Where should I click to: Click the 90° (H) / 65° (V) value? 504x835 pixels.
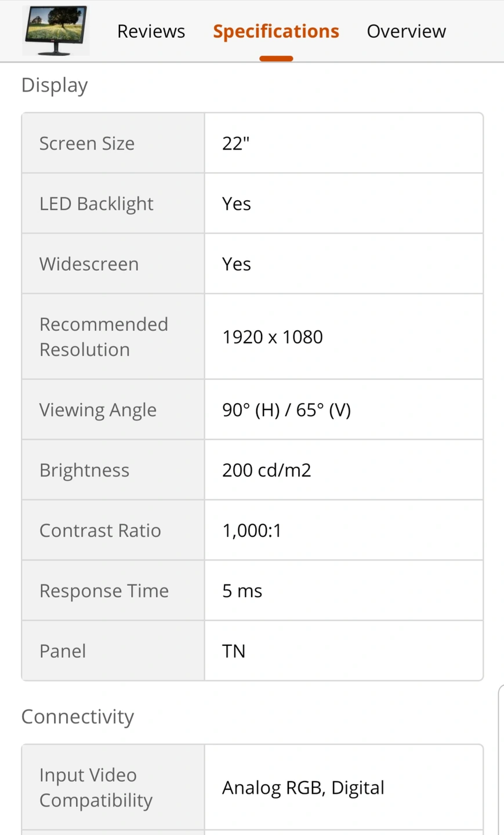287,410
